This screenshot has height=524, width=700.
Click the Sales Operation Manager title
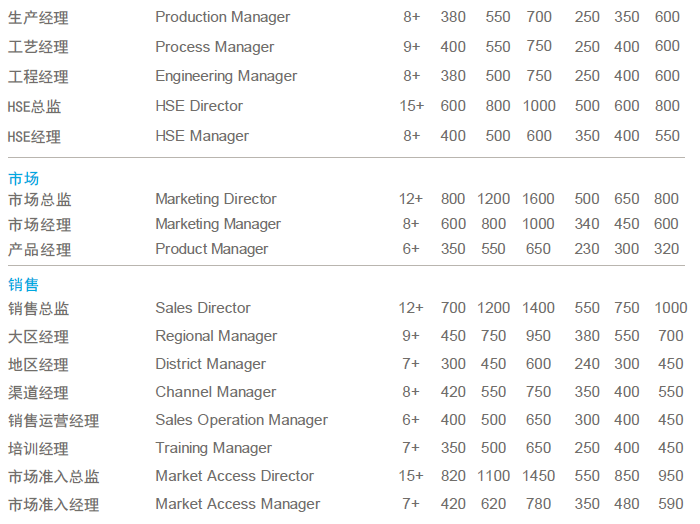(241, 420)
